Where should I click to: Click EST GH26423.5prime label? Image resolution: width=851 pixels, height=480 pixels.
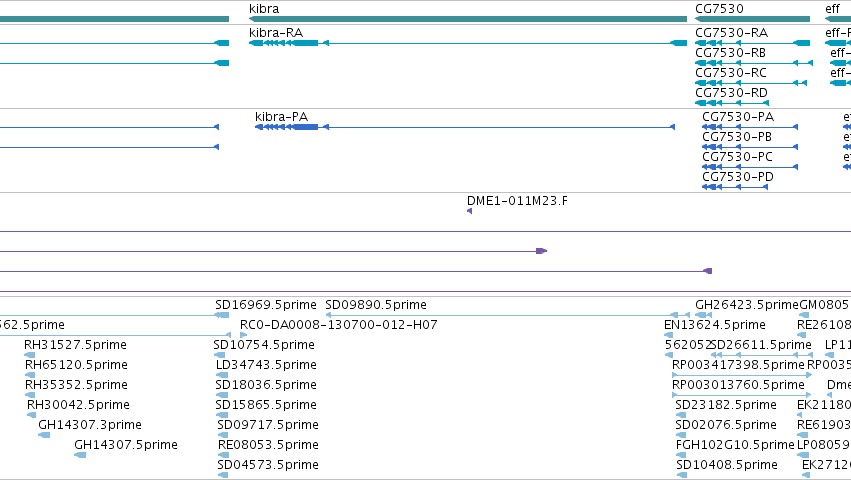tap(747, 305)
